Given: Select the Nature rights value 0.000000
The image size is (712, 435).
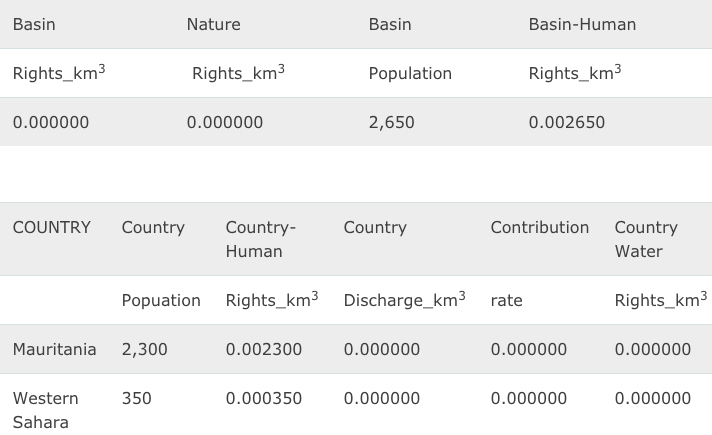Looking at the screenshot, I should pos(225,122).
